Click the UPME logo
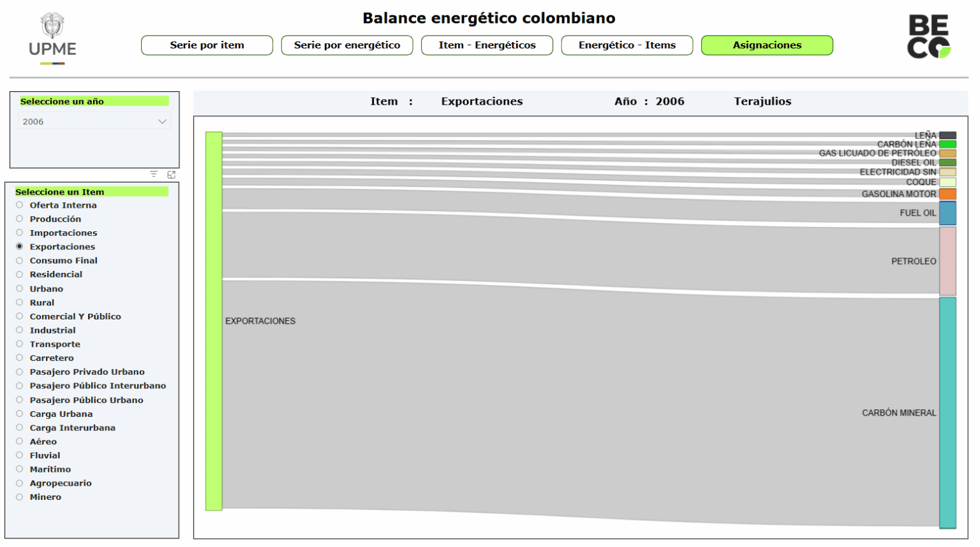This screenshot has width=980, height=547. click(x=52, y=38)
